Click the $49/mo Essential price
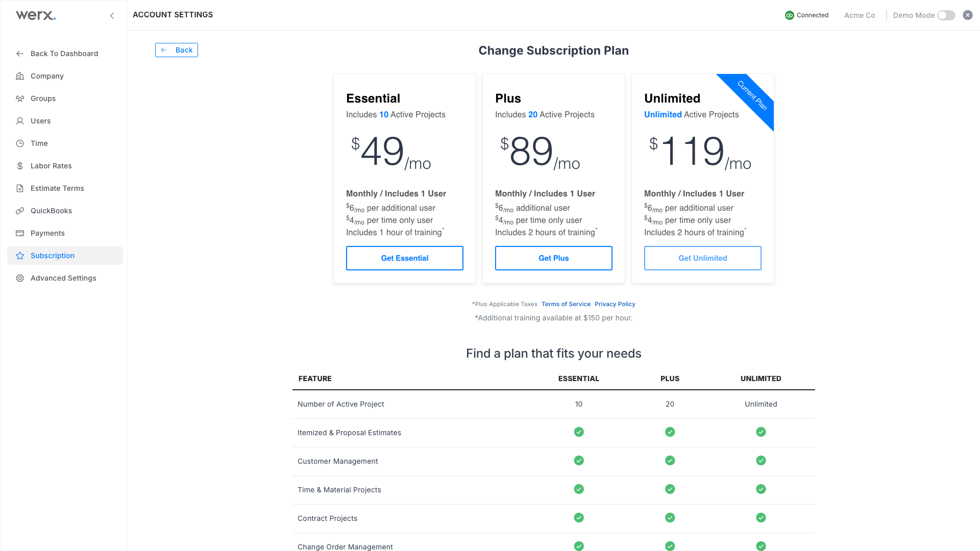Screen dimensions: 980x551 point(391,152)
